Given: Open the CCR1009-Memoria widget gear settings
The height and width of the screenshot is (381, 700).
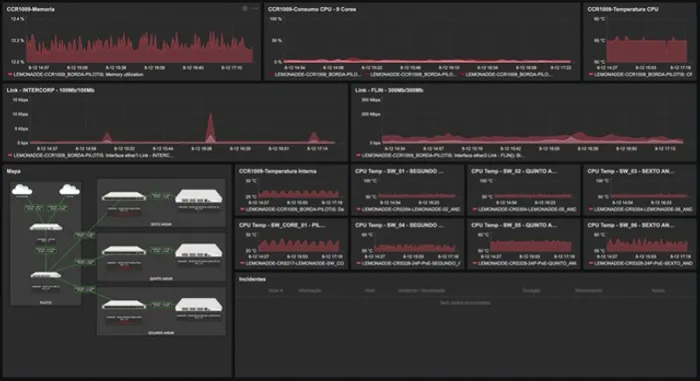Looking at the screenshot, I should pos(245,8).
